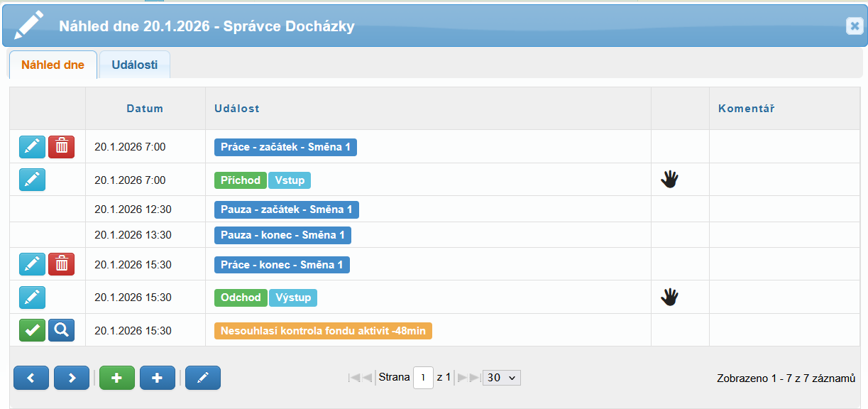The width and height of the screenshot is (868, 409).
Task: Go to next day with right arrow button
Action: [x=72, y=378]
